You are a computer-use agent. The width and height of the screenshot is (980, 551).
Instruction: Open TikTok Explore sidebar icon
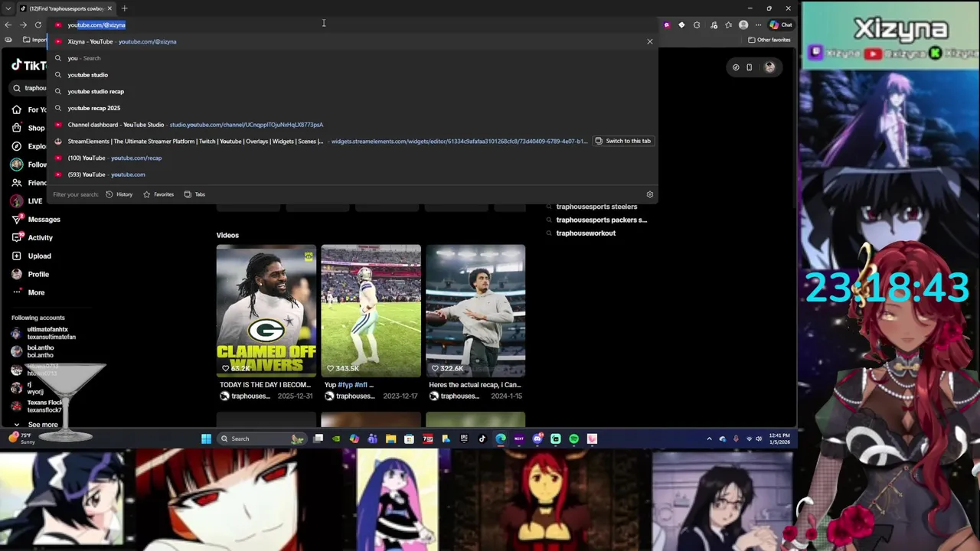tap(16, 146)
